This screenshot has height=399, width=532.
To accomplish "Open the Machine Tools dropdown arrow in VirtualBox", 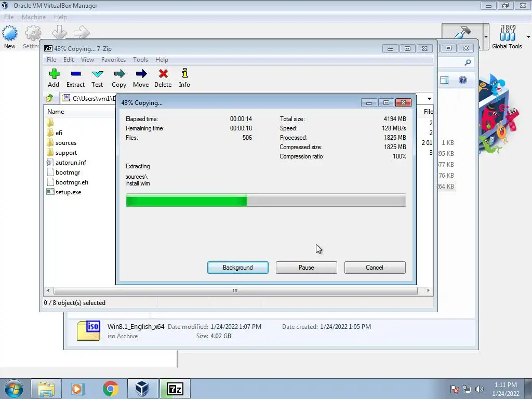I will point(486,37).
